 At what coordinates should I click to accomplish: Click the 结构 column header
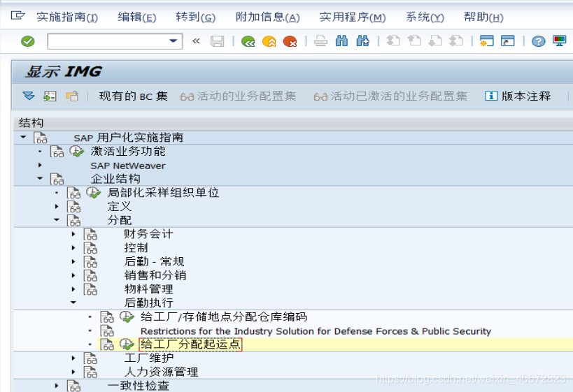tap(31, 123)
